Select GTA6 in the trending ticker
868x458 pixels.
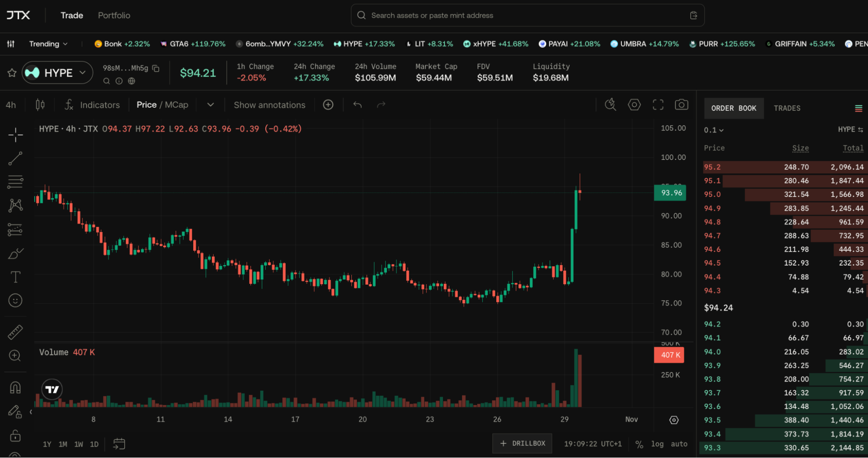pos(193,44)
